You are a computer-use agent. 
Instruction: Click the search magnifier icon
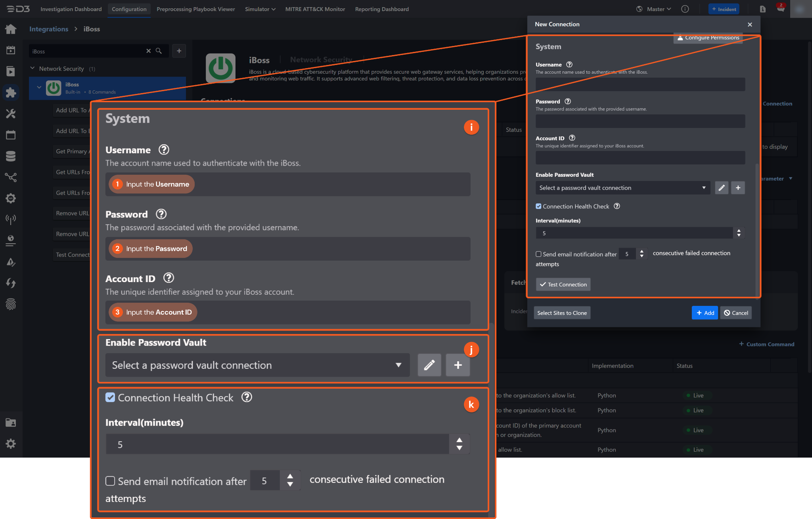coord(159,51)
